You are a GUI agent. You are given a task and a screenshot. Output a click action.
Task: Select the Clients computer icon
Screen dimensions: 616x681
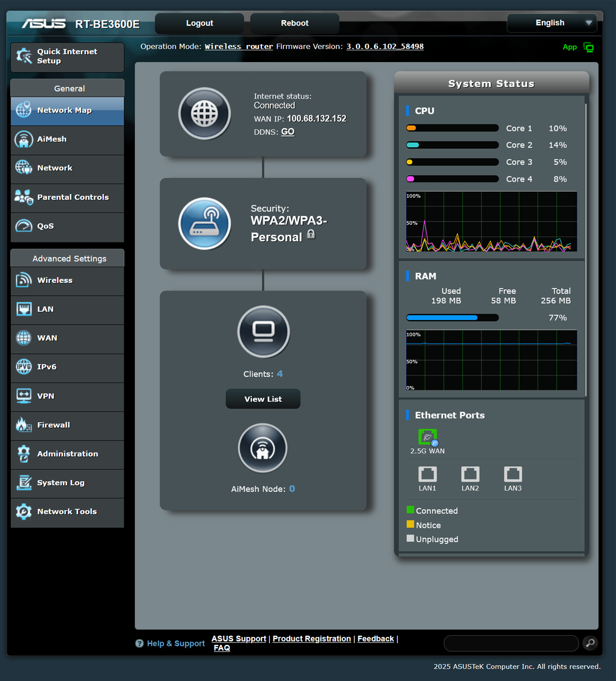pyautogui.click(x=263, y=332)
